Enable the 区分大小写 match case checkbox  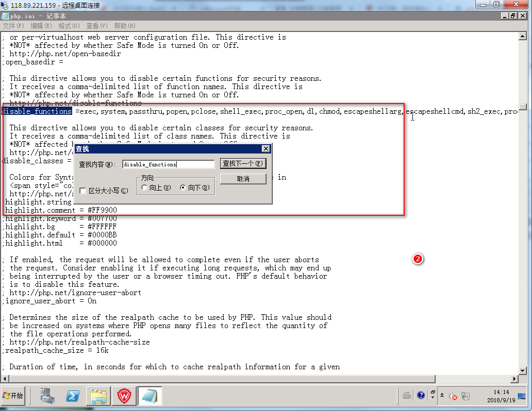click(83, 191)
